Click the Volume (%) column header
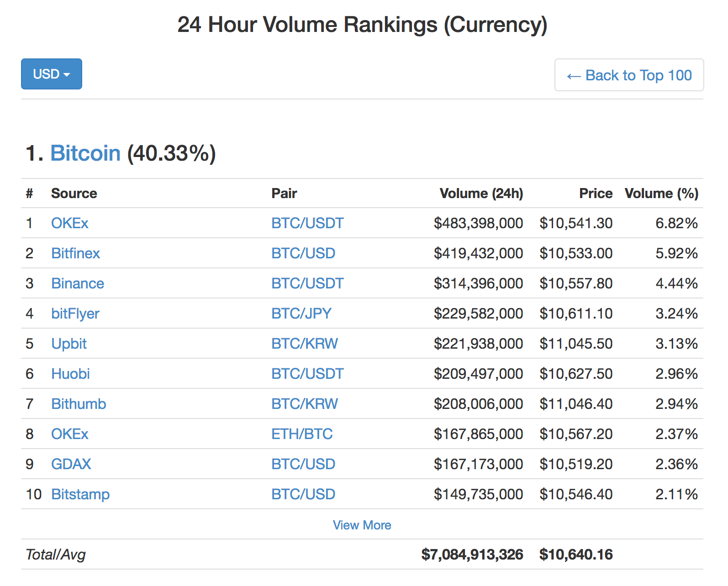The width and height of the screenshot is (728, 586). point(661,194)
